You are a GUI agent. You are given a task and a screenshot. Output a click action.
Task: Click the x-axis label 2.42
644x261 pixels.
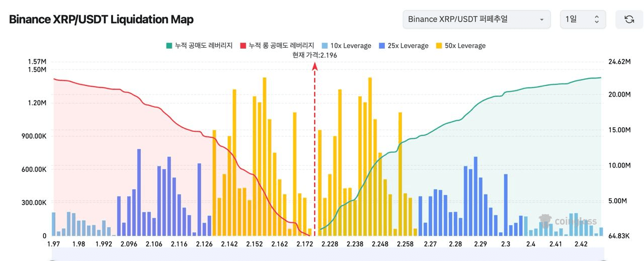tap(581, 244)
